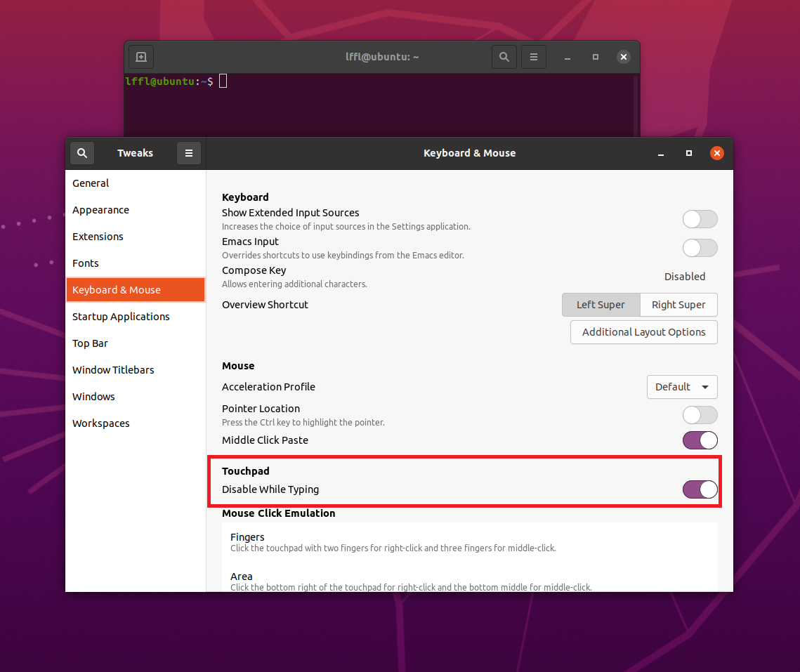Select Fingers click emulation
800x672 pixels.
pos(247,537)
